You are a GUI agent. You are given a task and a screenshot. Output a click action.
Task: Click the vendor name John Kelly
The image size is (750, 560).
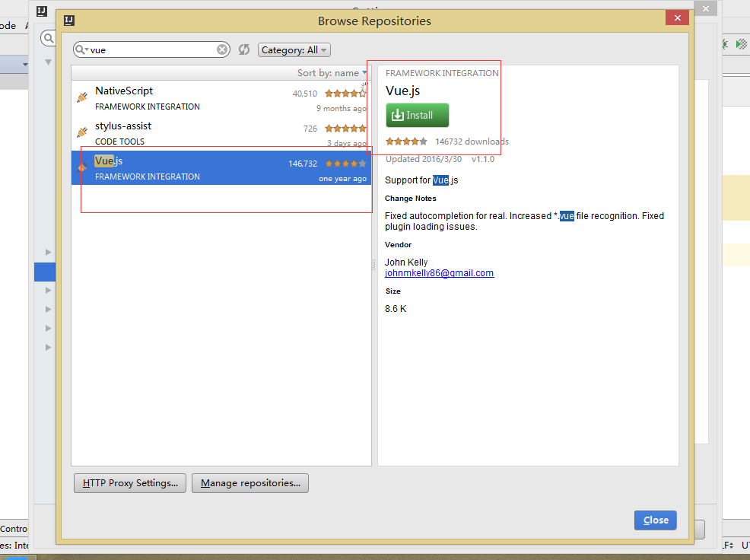pyautogui.click(x=406, y=262)
